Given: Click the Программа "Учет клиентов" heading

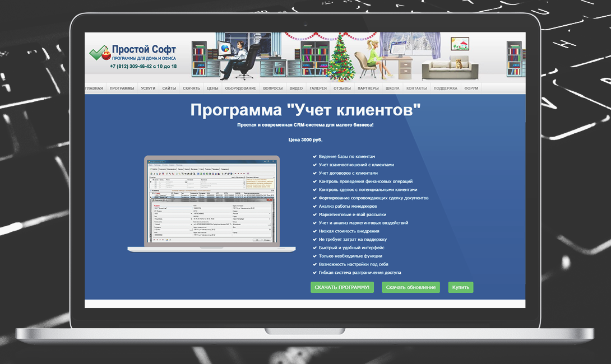Looking at the screenshot, I should pos(305,110).
